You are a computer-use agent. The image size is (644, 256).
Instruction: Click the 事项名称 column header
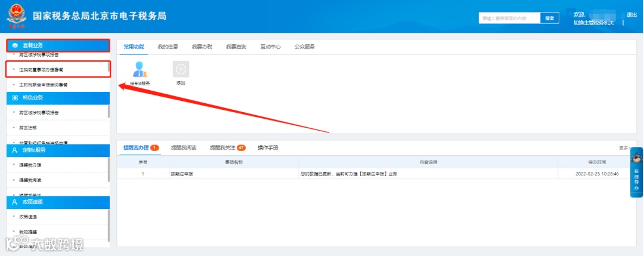(234, 162)
